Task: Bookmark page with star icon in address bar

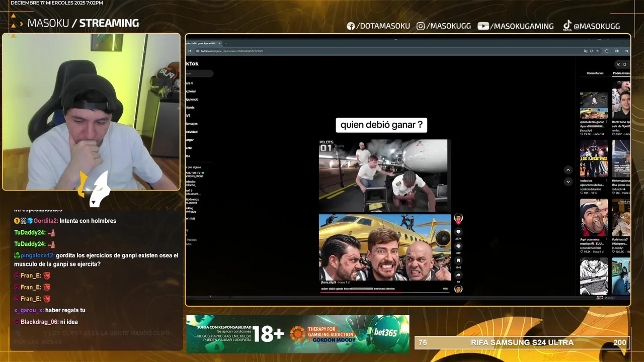Action: click(597, 51)
